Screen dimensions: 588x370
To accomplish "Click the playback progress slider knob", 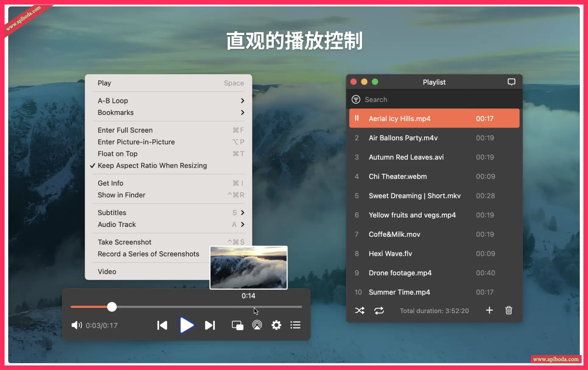I will pos(112,307).
